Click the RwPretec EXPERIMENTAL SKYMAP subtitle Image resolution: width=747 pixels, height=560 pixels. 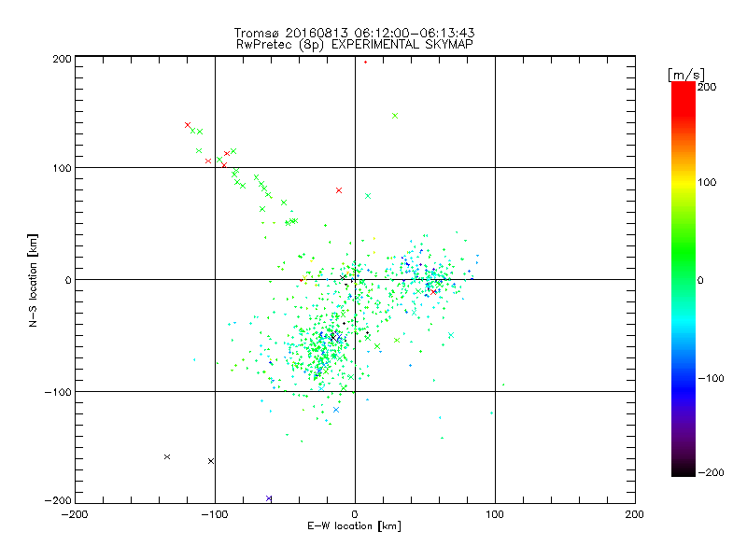pos(355,44)
